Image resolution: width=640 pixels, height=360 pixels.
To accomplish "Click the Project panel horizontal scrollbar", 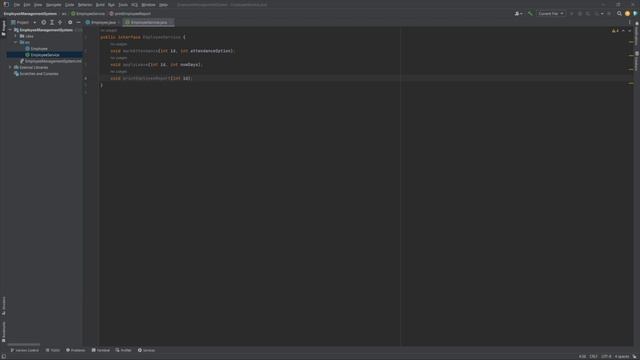I will coord(24,344).
